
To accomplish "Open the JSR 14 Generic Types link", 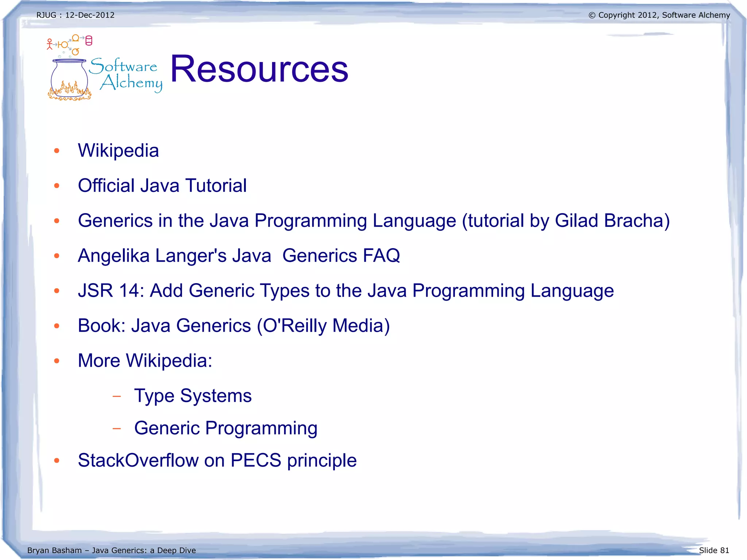I will 345,291.
